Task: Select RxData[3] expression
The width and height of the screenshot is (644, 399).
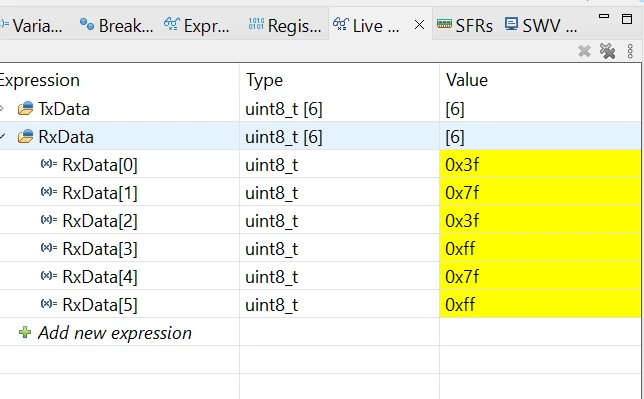Action: pos(100,249)
